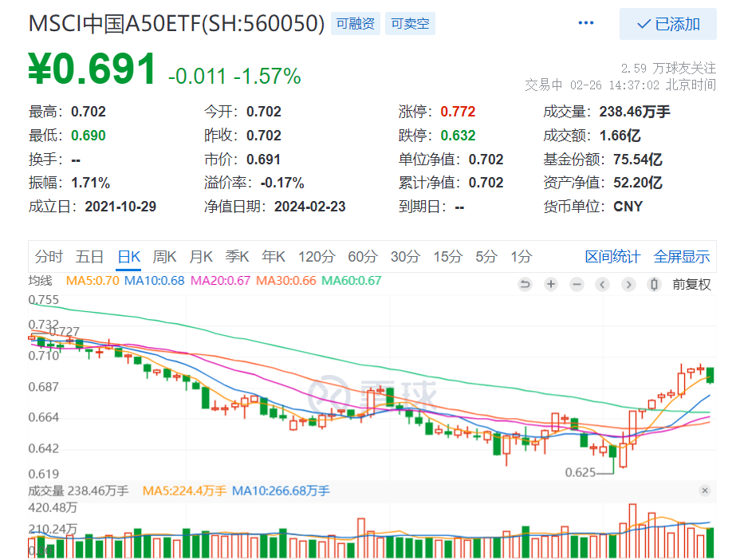Click the MA5:0.70 price legend

click(x=92, y=281)
